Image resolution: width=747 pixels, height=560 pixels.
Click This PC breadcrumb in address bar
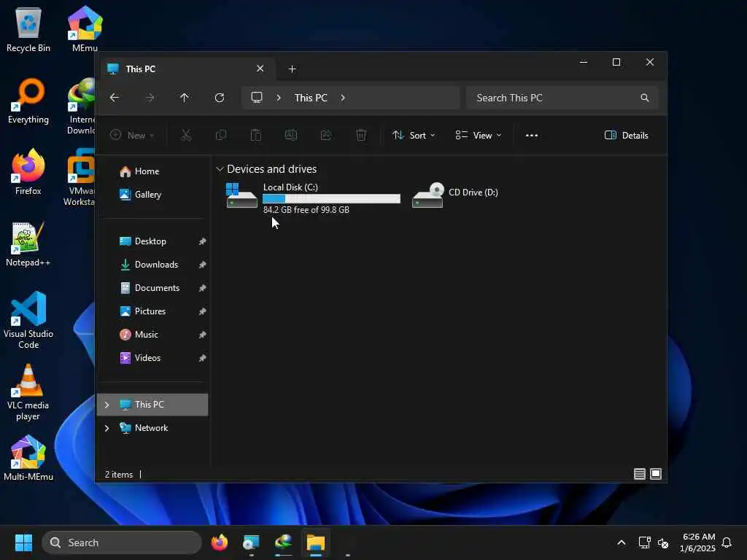coord(311,98)
